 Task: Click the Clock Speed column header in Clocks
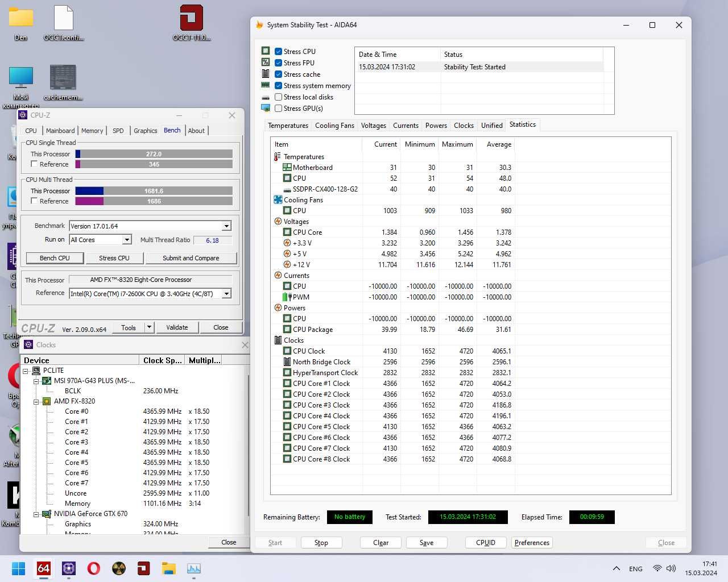pos(163,360)
